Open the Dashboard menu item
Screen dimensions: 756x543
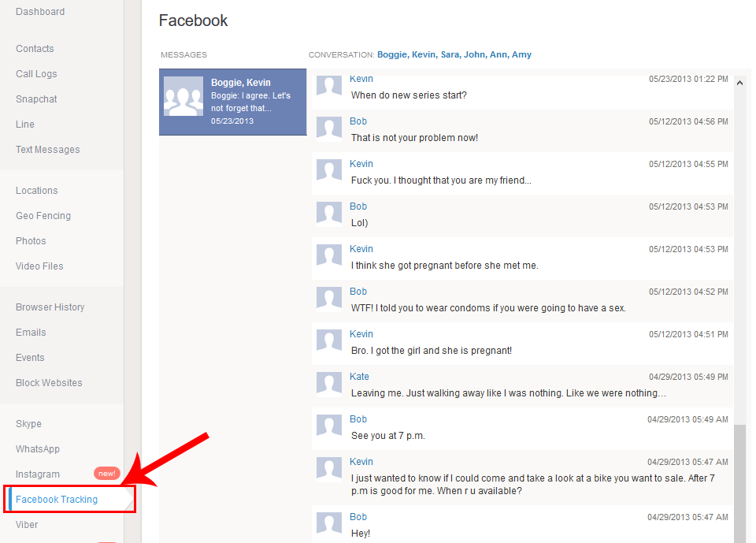coord(40,12)
